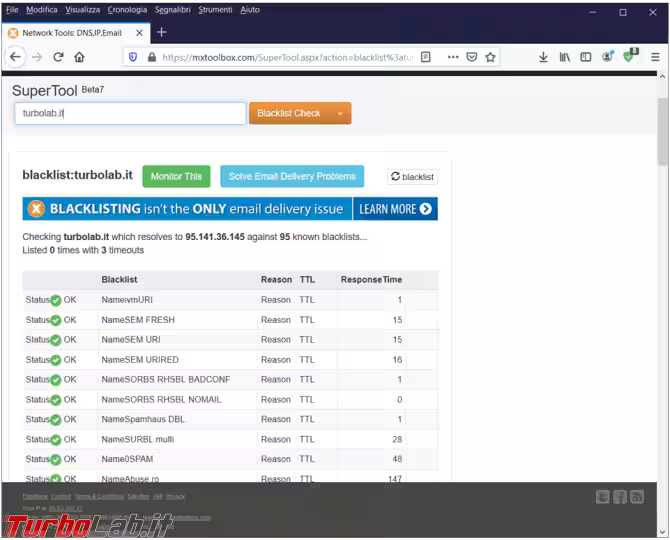Click LEARN MORE in the banner
Viewport: 670px width, 540px height.
(395, 209)
